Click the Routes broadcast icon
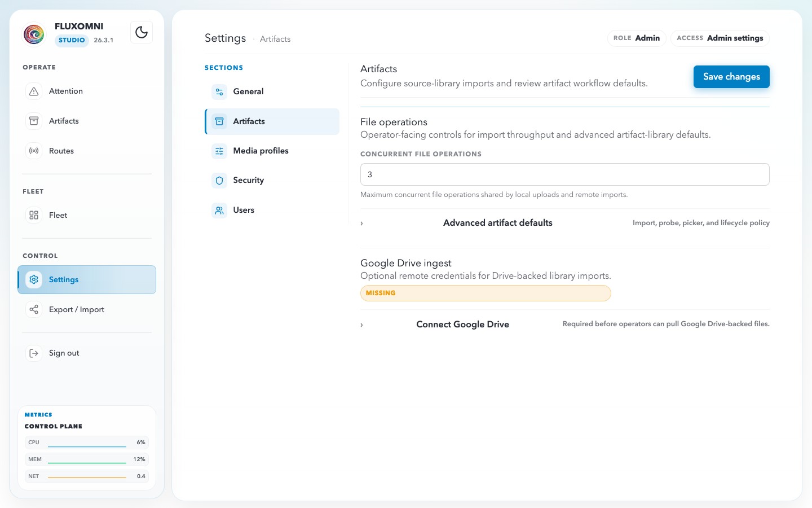 (x=34, y=151)
